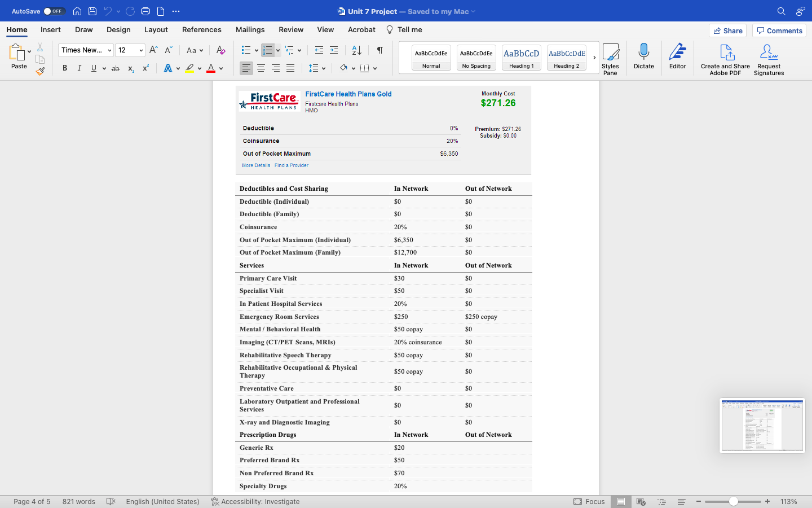Apply the red font color
The height and width of the screenshot is (508, 812).
click(211, 68)
